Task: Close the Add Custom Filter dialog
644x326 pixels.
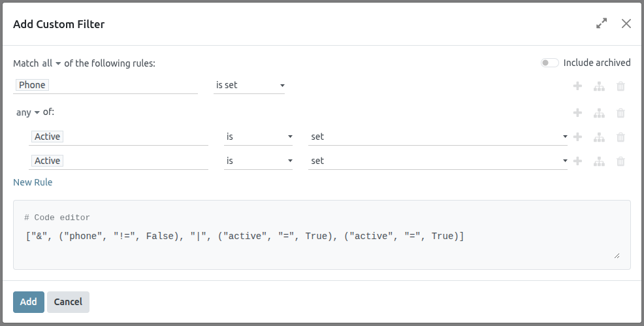Action: coord(626,24)
